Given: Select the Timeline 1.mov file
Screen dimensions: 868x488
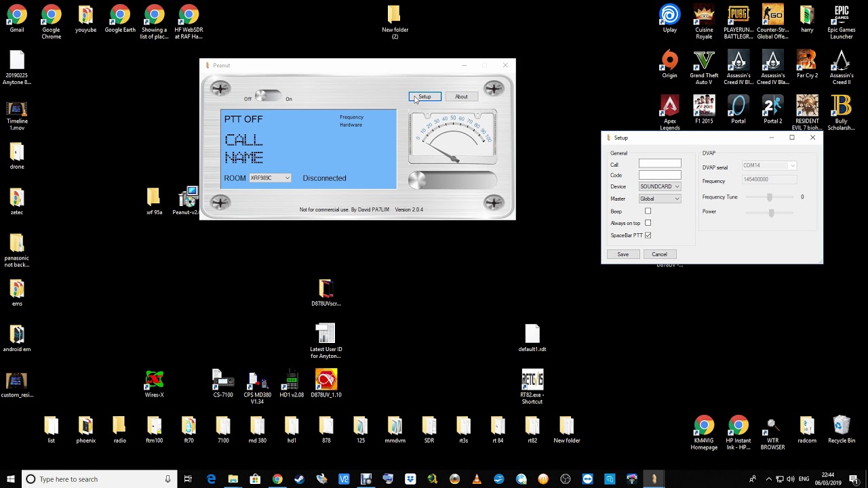Looking at the screenshot, I should coord(17,115).
